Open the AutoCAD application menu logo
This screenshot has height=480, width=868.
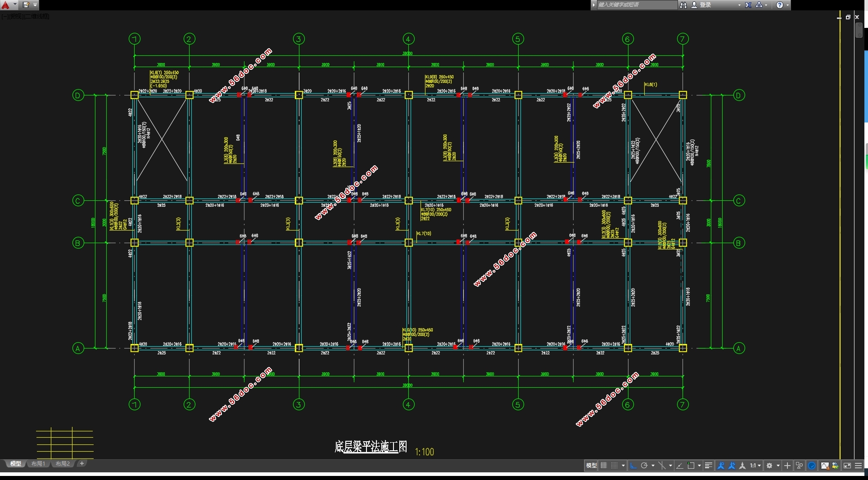click(5, 5)
